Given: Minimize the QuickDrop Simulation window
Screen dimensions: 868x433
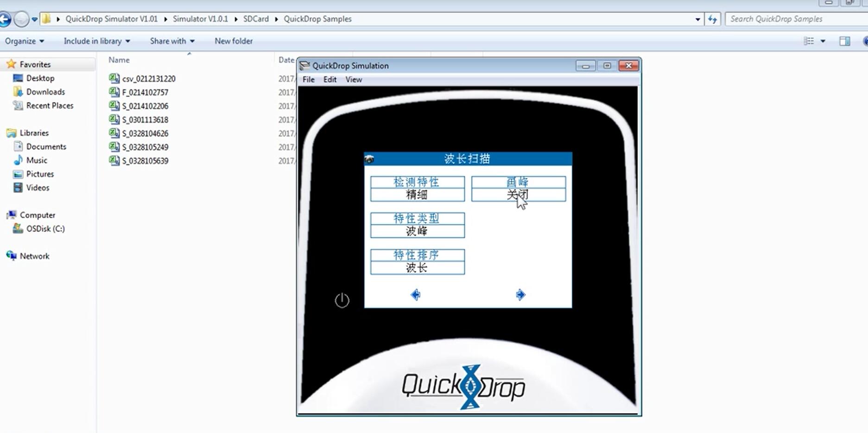Looking at the screenshot, I should tap(585, 66).
